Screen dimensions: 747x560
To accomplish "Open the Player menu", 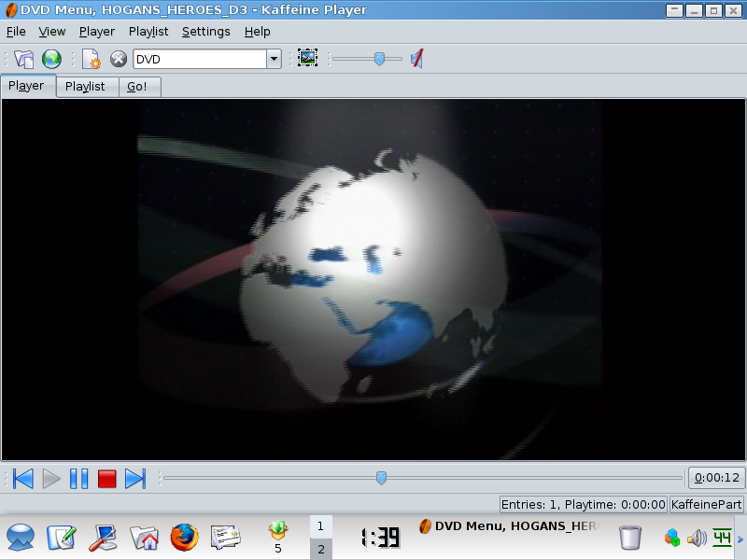I will [x=97, y=31].
